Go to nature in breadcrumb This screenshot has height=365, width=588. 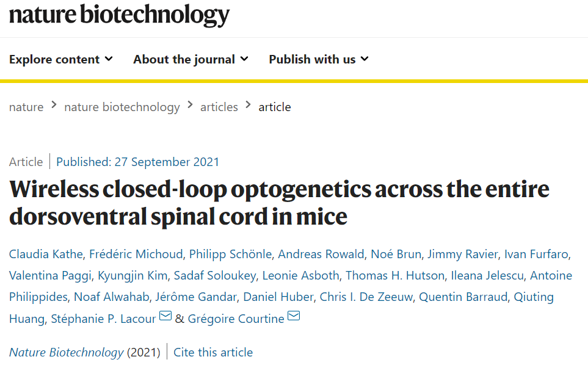pyautogui.click(x=26, y=107)
